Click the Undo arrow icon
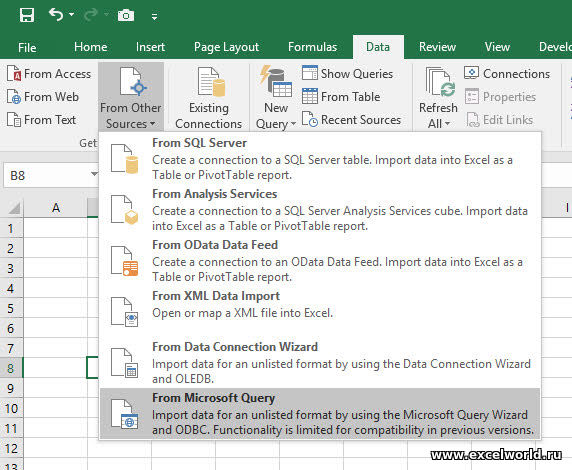The width and height of the screenshot is (572, 470). coord(56,15)
